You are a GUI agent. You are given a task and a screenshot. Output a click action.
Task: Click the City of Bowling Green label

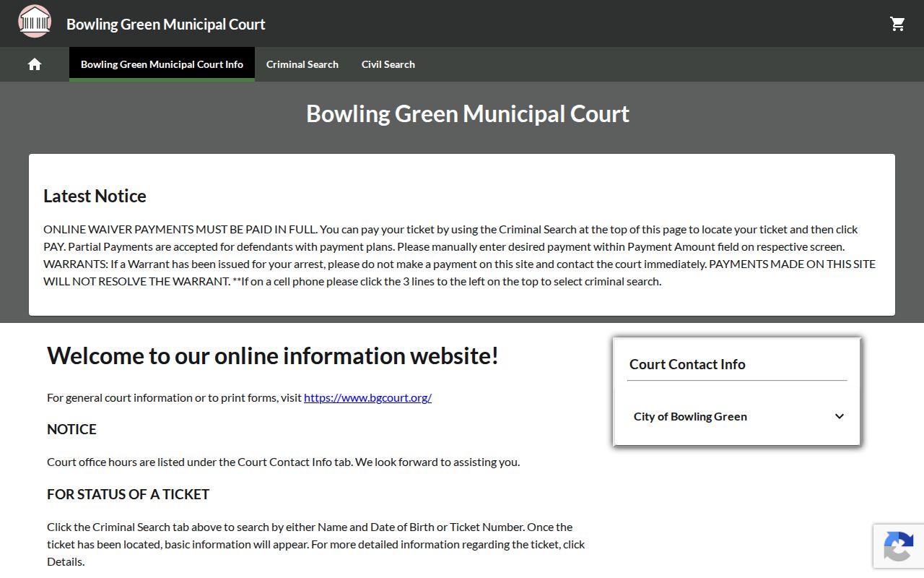pyautogui.click(x=690, y=416)
